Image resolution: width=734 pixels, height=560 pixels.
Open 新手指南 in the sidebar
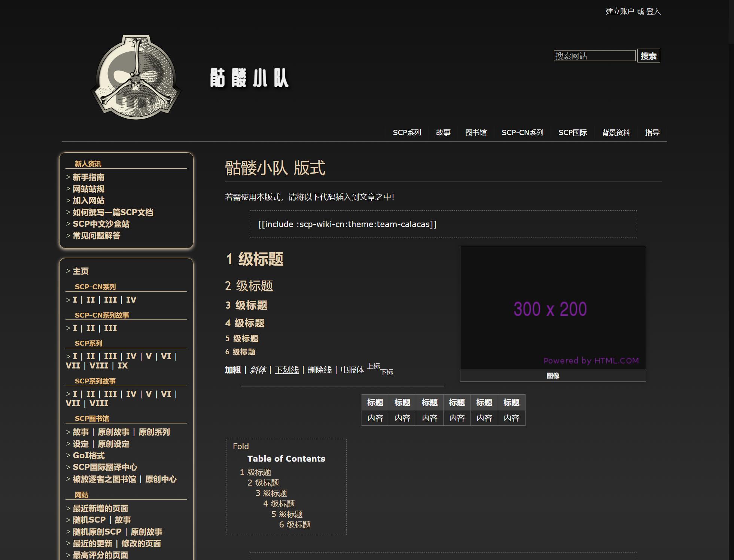click(x=88, y=177)
